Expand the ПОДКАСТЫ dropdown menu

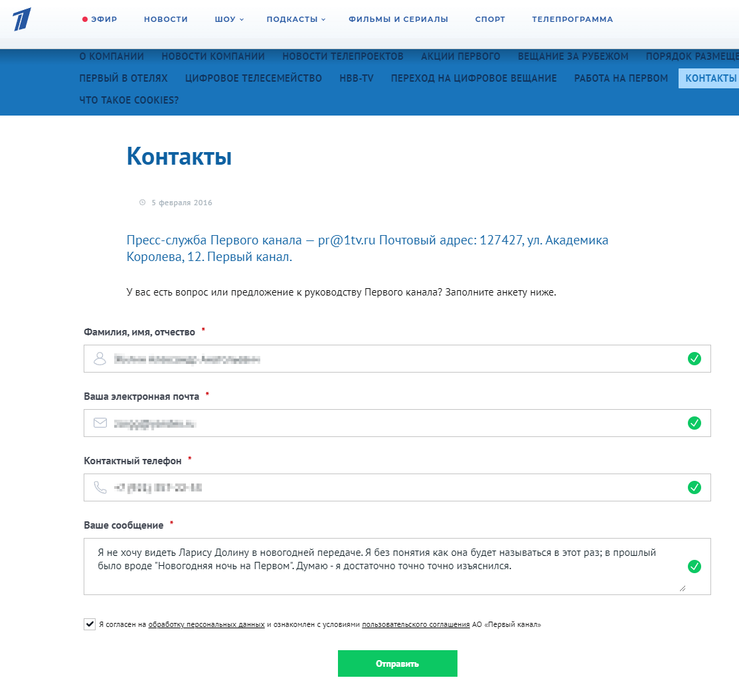coord(296,19)
